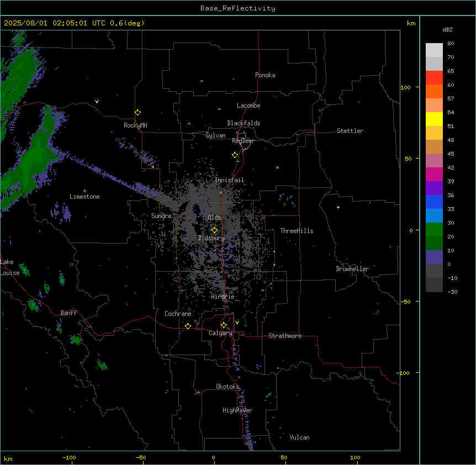Screen dimensions: 476x465
Task: Click the yellow diamond marker near RockyMH
Action: (x=138, y=112)
